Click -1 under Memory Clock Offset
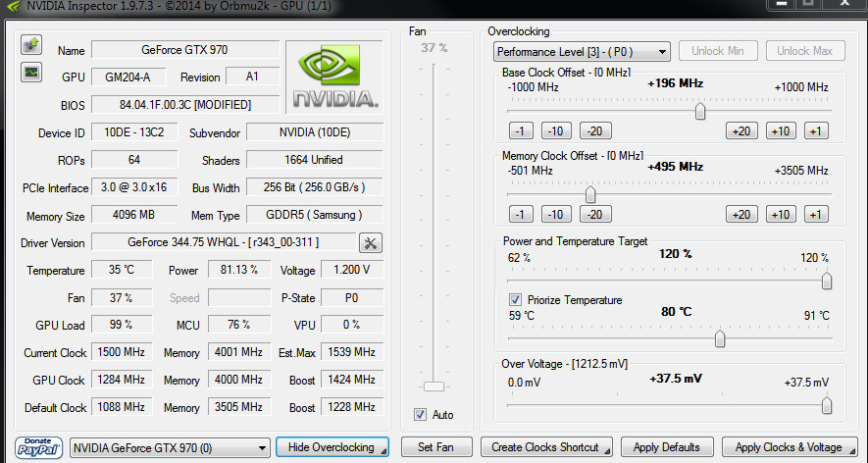Screen dimensions: 868x463 (521, 214)
